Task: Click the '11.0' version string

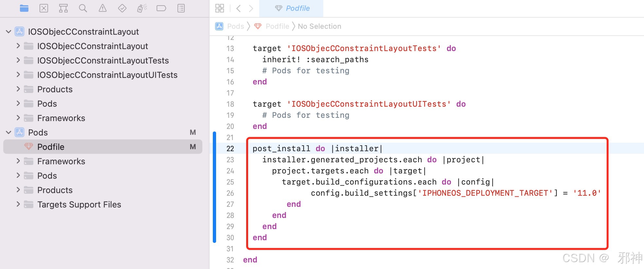Action: click(587, 193)
